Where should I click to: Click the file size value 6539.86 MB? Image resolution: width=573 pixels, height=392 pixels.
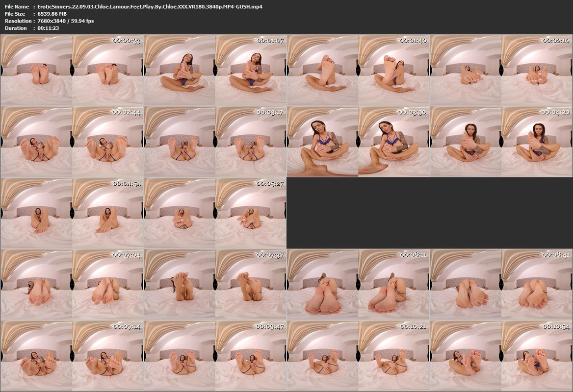click(x=52, y=14)
